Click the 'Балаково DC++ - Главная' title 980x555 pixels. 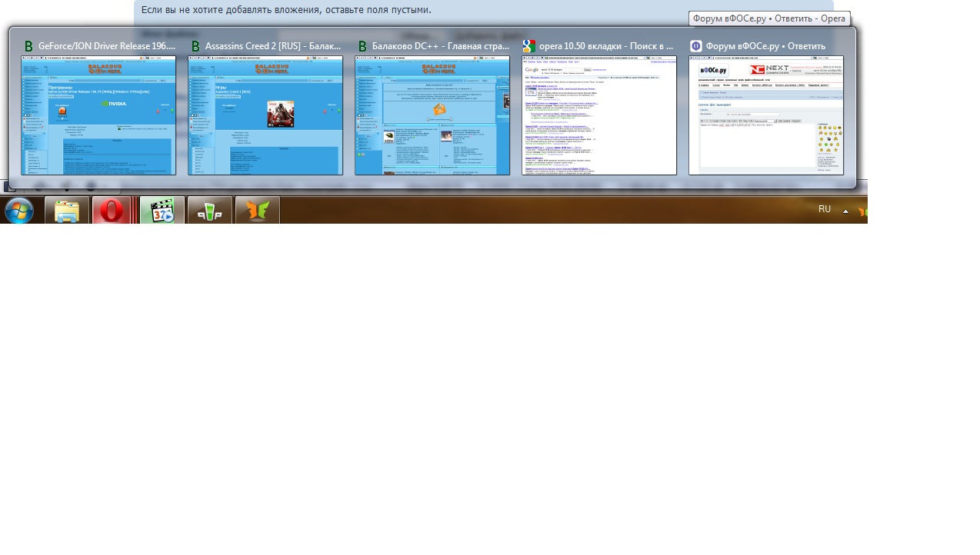pos(440,46)
